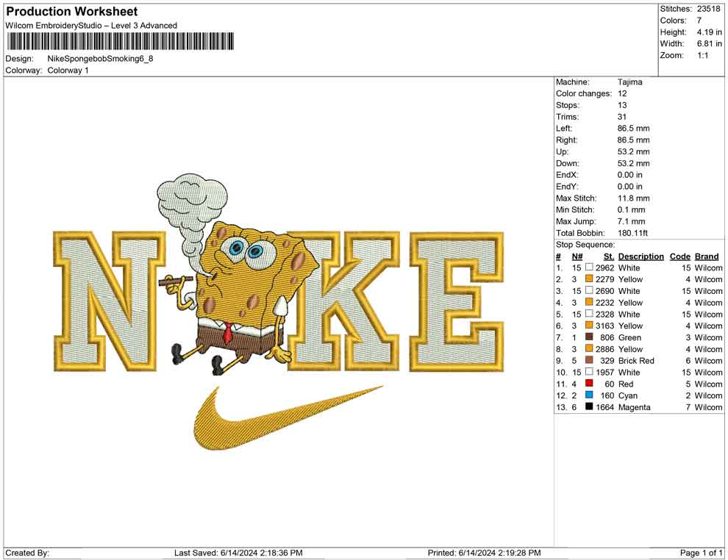
Task: Click the 'N#' column header
Action: (577, 256)
